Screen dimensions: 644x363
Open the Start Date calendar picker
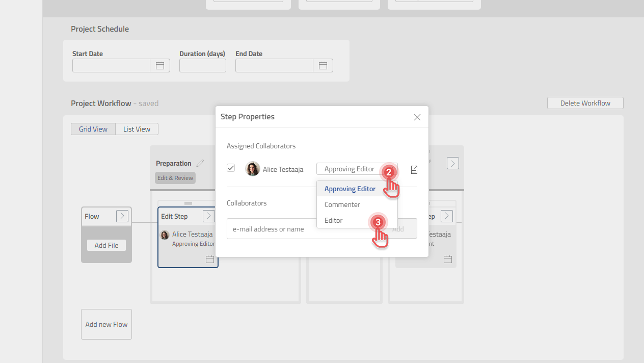[159, 65]
